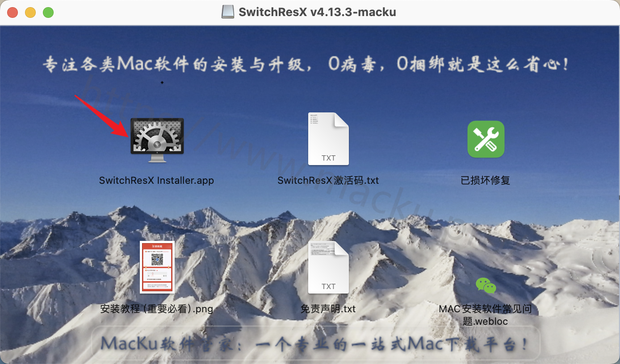Minimize the window with yellow button
Image resolution: width=620 pixels, height=364 pixels.
point(30,12)
